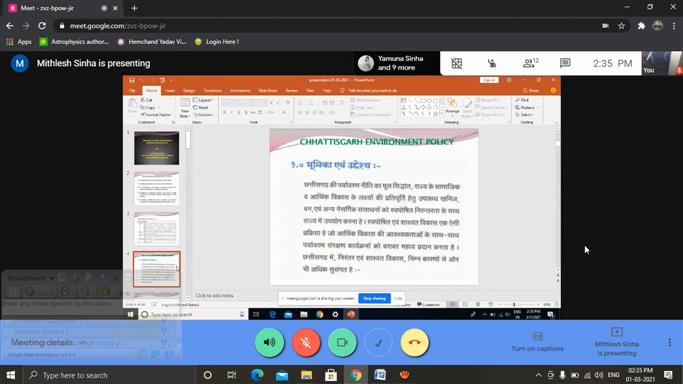The image size is (683, 384).
Task: Open a new browser tab
Action: click(134, 8)
